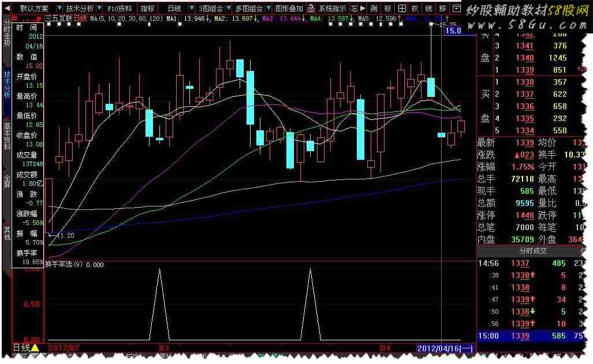Click the 指标 indicator button

pyautogui.click(x=148, y=9)
